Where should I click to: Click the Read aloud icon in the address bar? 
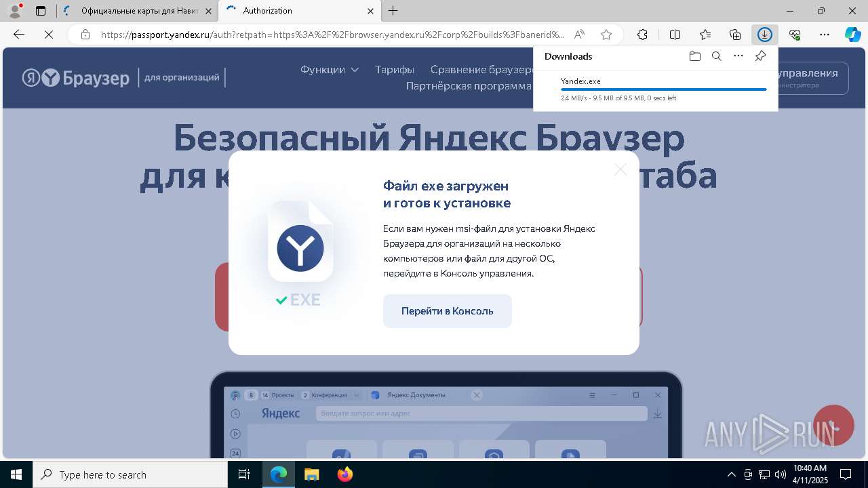(579, 35)
